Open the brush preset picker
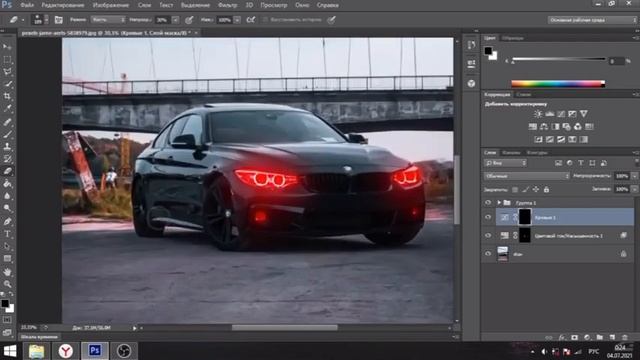Image resolution: width=640 pixels, height=360 pixels. click(x=41, y=20)
